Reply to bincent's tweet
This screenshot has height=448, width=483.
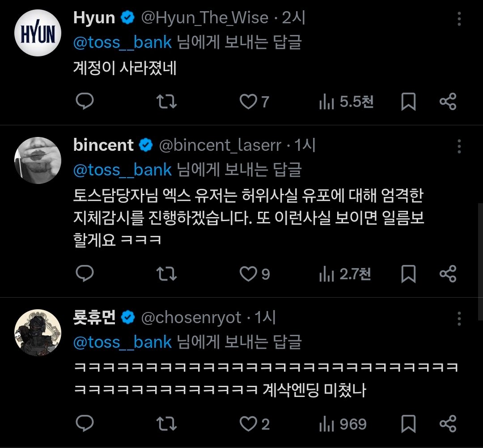pyautogui.click(x=84, y=274)
